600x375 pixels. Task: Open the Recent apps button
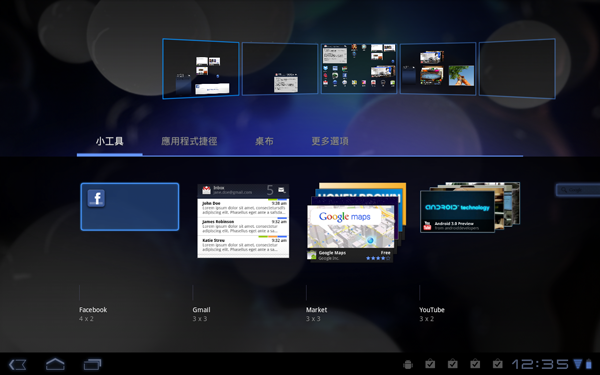click(93, 364)
